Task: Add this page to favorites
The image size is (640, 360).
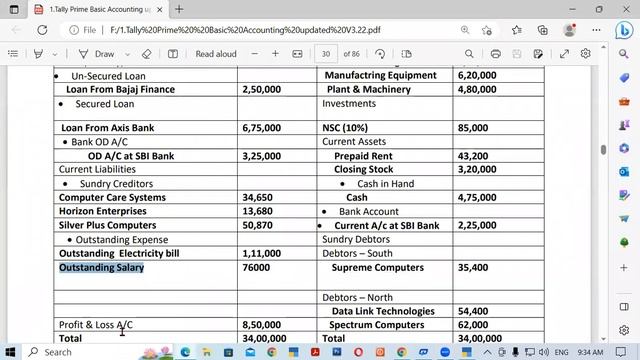Action: pos(487,30)
